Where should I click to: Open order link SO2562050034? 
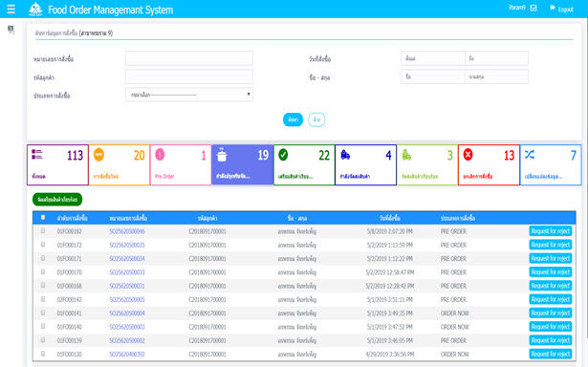[127, 259]
